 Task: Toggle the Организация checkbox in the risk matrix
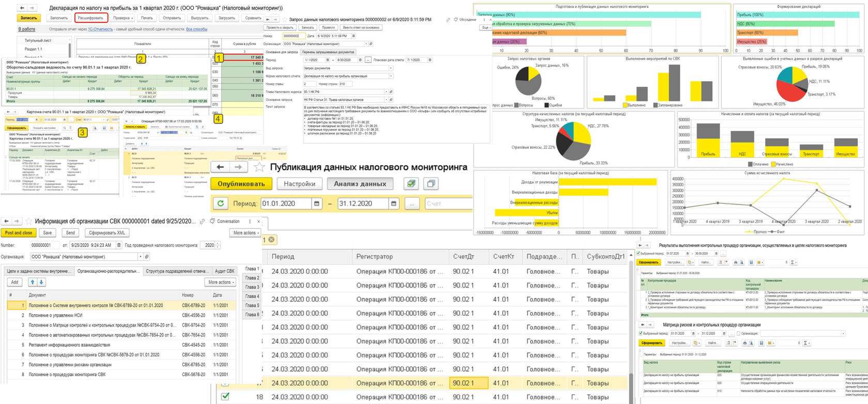pos(738,334)
